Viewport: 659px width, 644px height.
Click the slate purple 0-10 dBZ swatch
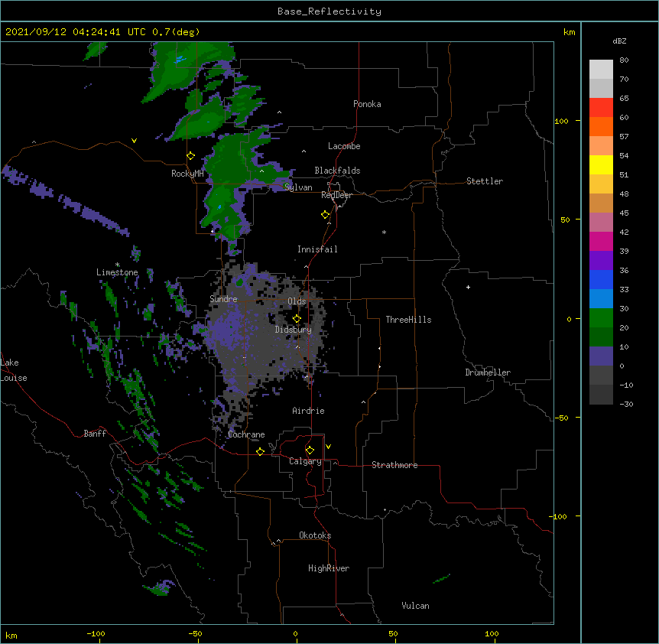(x=601, y=356)
